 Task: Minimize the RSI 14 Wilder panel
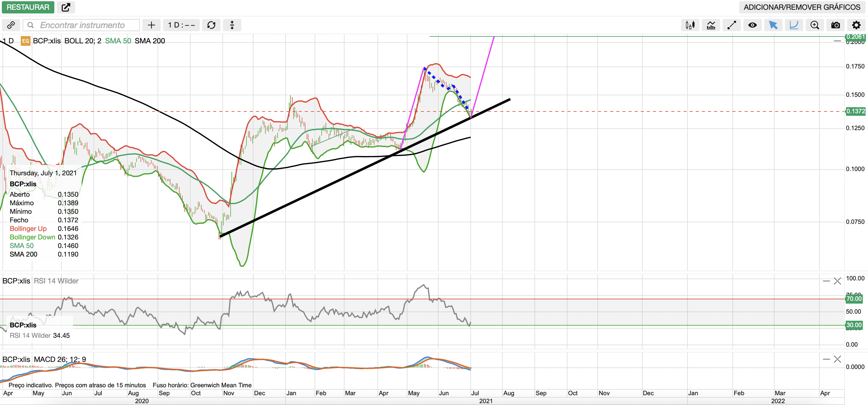coord(826,281)
